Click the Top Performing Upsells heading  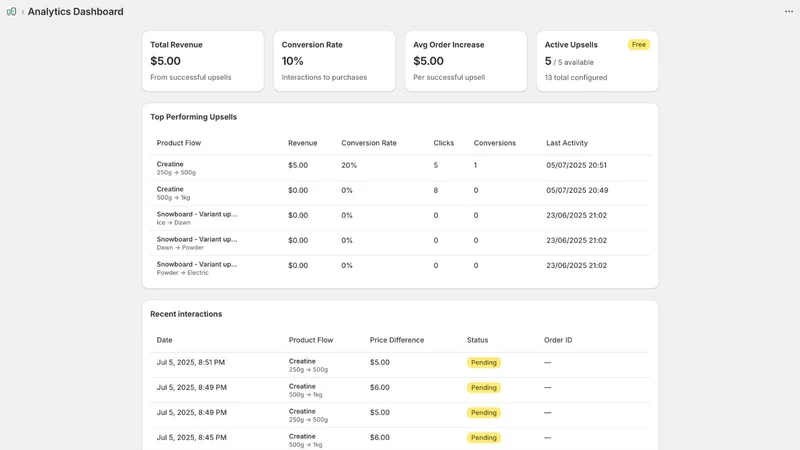(193, 117)
